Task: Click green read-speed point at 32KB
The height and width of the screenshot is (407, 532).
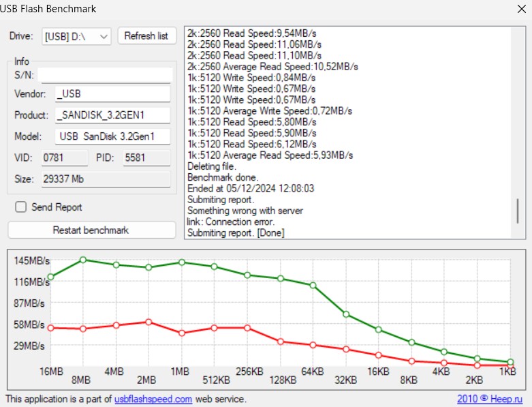Action: click(346, 314)
